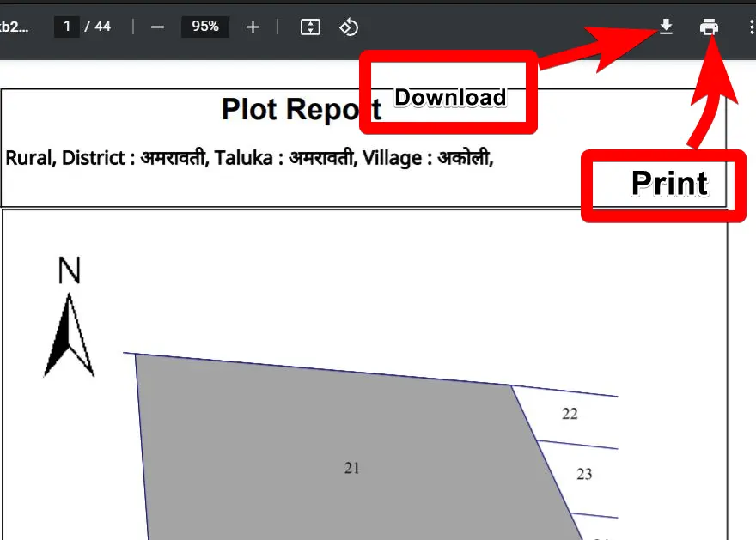Rotate the document with the rotate icon
The height and width of the screenshot is (540, 756).
348,27
